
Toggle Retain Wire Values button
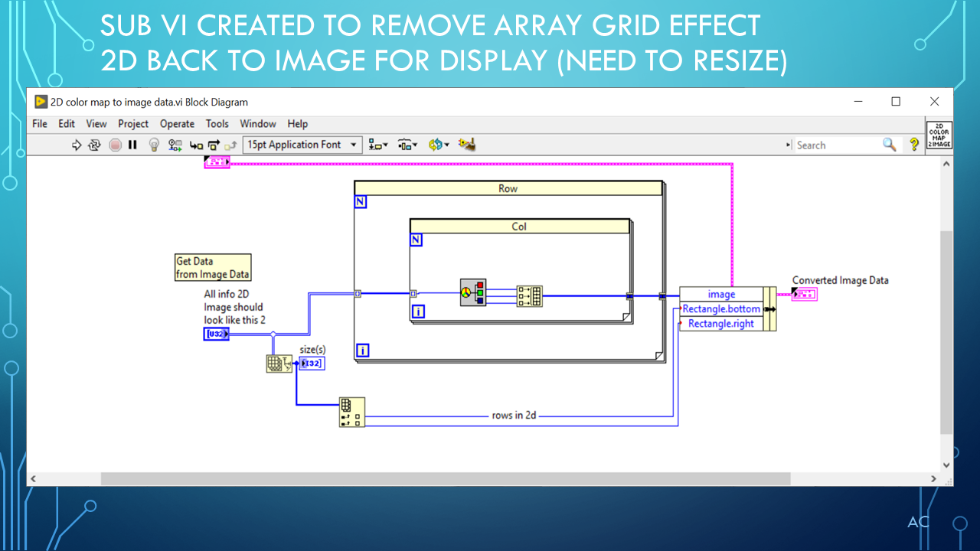point(175,145)
